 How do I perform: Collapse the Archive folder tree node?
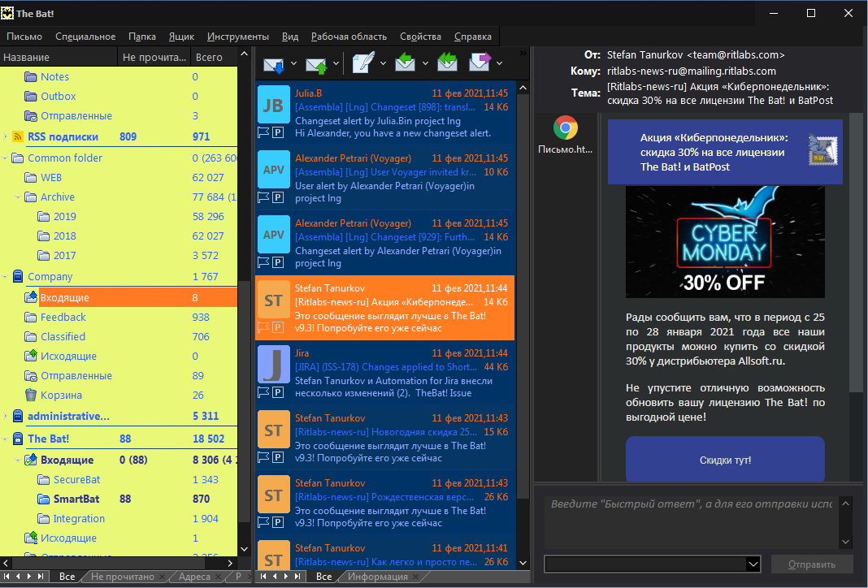pyautogui.click(x=18, y=197)
